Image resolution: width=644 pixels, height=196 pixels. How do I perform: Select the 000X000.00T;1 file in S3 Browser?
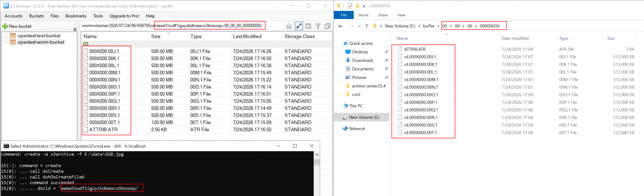104,123
